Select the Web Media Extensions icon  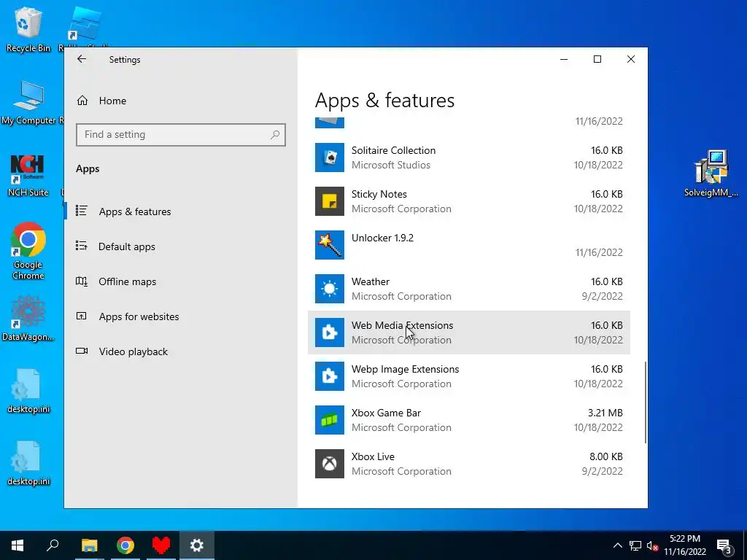[x=330, y=332]
